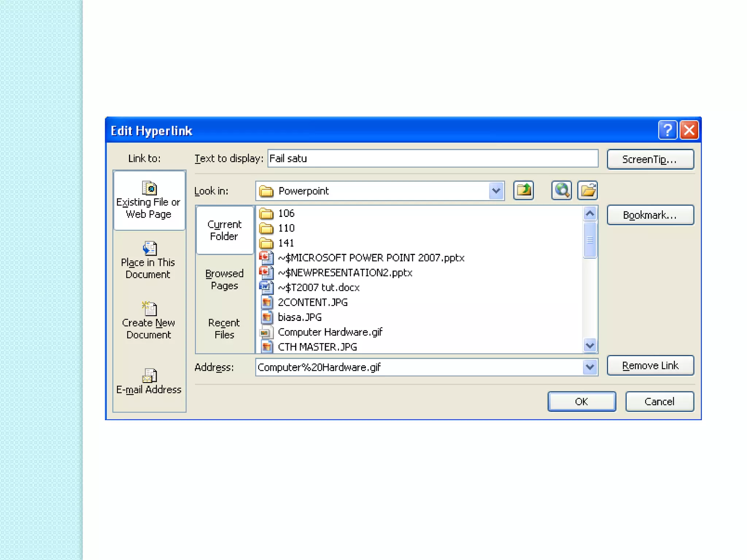Switch to Current Folder view

224,230
